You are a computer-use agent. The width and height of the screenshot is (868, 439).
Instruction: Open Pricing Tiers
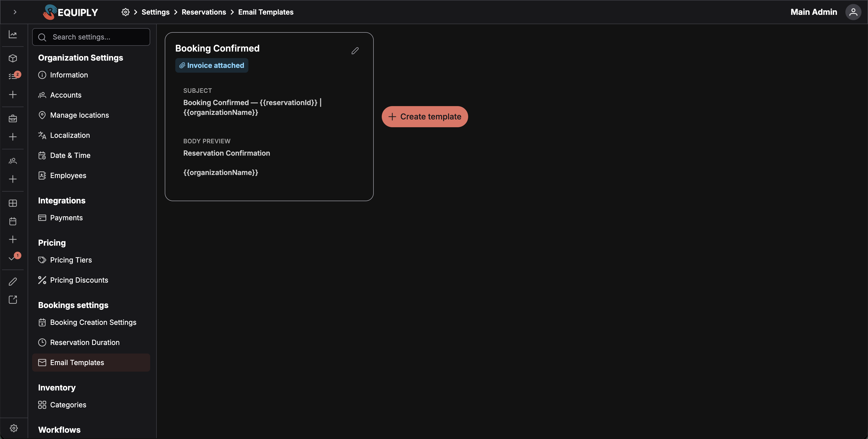click(91, 260)
